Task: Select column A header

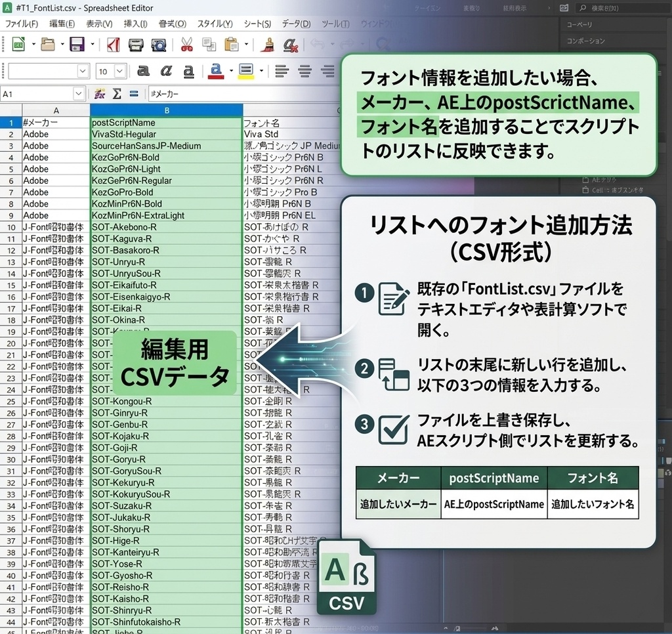Action: [56, 111]
